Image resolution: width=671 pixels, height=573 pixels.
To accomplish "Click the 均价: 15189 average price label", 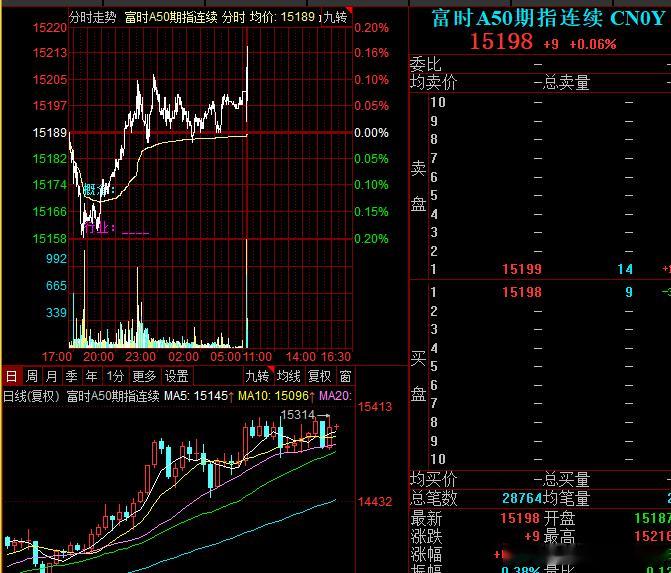I will coord(282,18).
